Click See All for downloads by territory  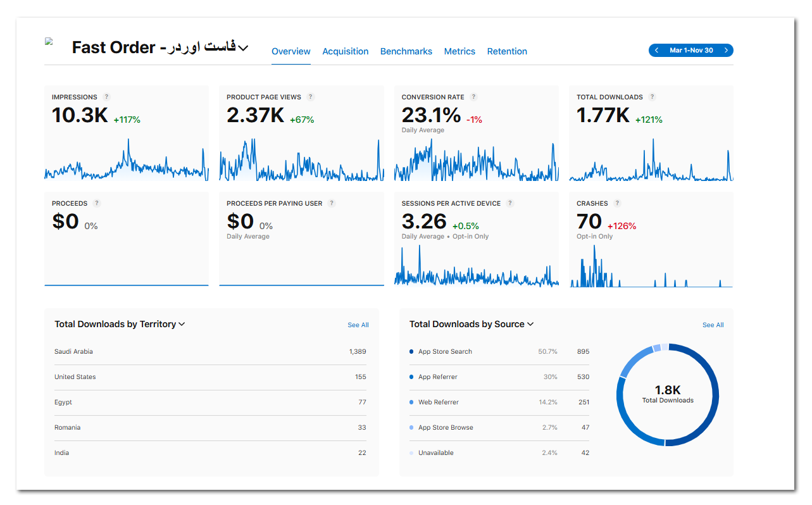[358, 325]
